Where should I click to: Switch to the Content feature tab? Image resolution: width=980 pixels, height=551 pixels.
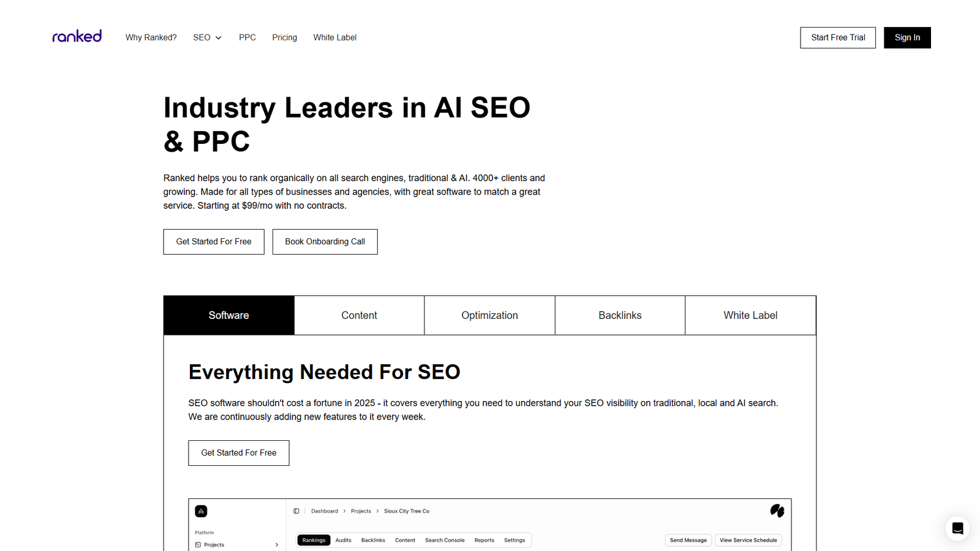[359, 315]
